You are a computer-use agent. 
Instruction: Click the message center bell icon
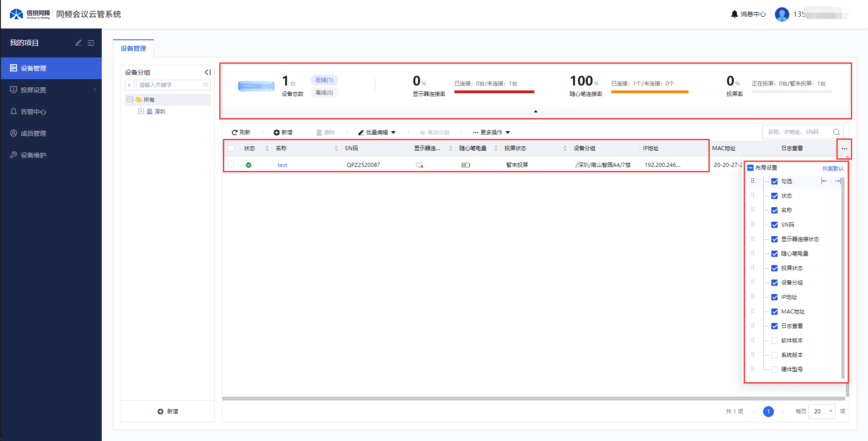734,14
